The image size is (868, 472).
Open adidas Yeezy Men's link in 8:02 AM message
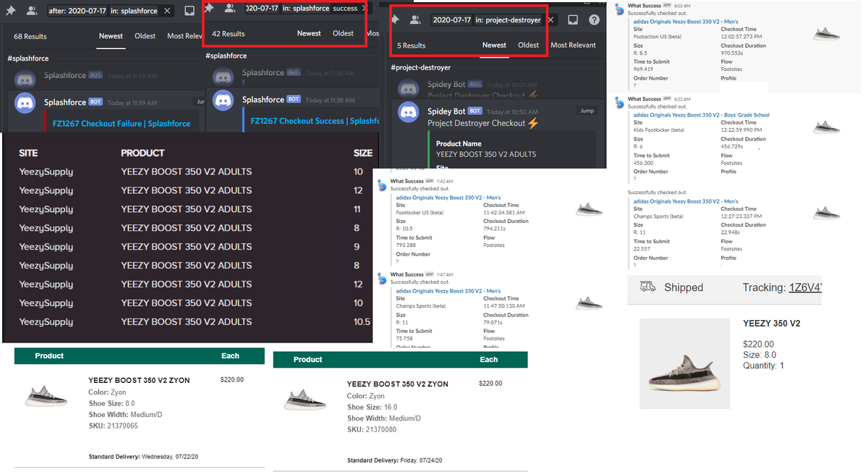tap(686, 22)
